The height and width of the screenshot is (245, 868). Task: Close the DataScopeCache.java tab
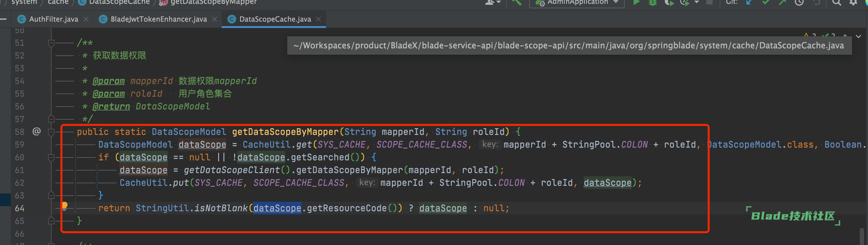click(x=318, y=19)
